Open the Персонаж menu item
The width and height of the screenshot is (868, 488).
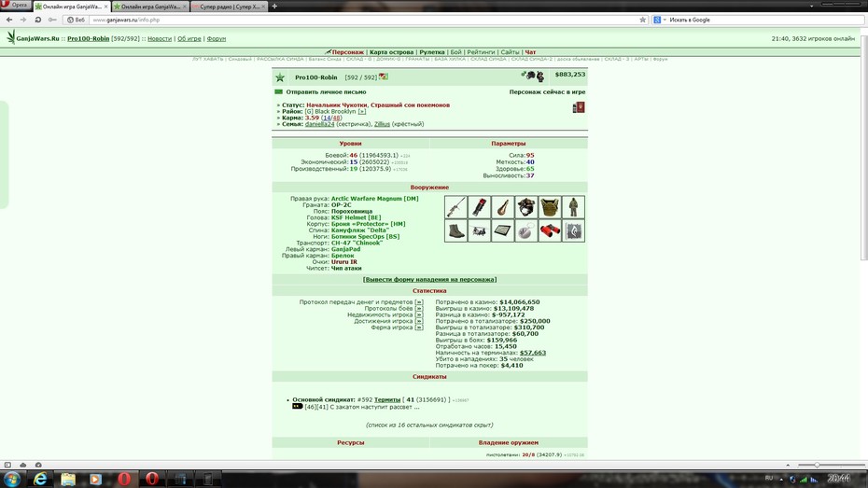click(347, 52)
